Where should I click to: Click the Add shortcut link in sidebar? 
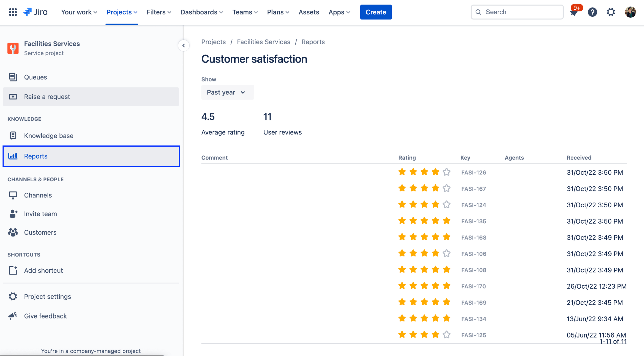[44, 270]
